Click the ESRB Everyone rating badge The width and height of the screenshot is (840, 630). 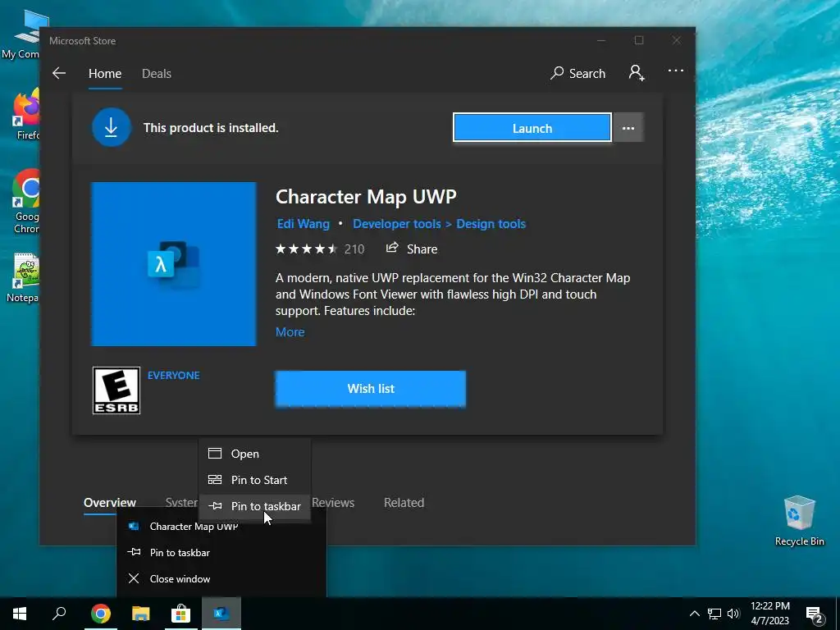pos(116,390)
